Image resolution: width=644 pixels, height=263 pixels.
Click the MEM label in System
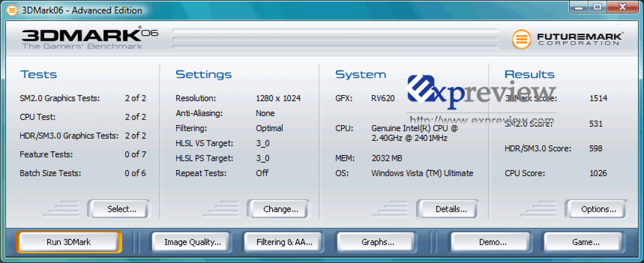click(x=345, y=158)
